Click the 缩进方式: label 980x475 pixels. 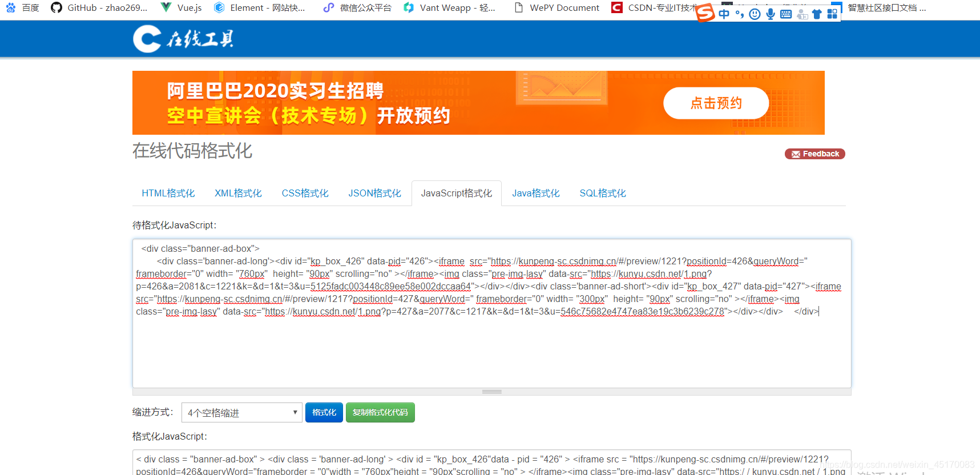click(153, 412)
